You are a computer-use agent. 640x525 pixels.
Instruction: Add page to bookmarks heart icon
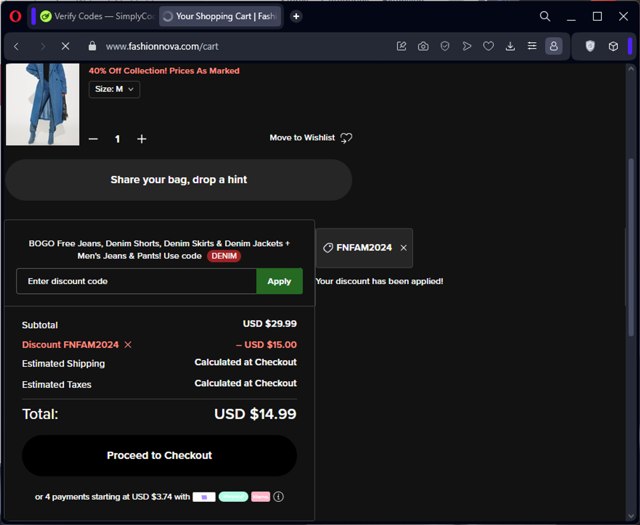coord(488,46)
